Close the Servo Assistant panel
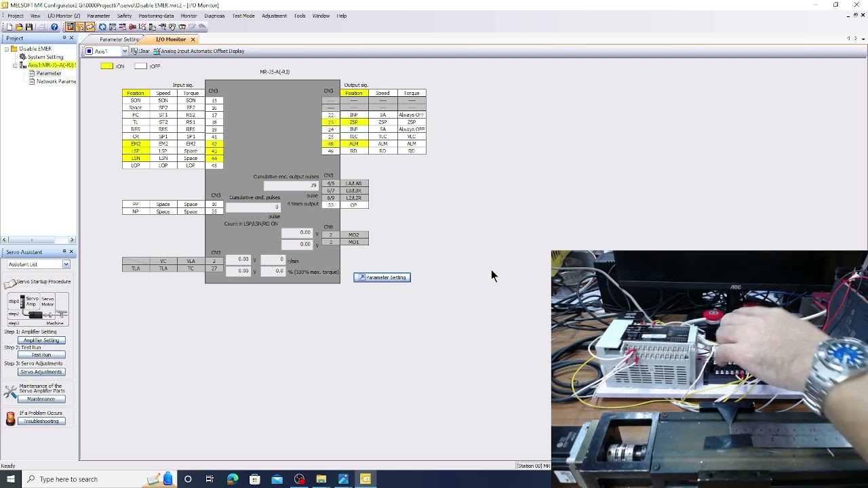 pyautogui.click(x=71, y=252)
